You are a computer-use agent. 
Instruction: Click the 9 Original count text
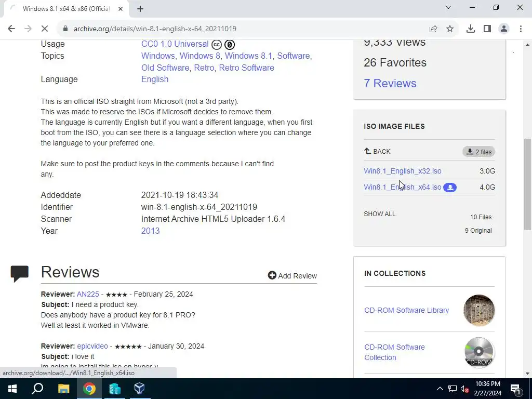[x=478, y=231]
